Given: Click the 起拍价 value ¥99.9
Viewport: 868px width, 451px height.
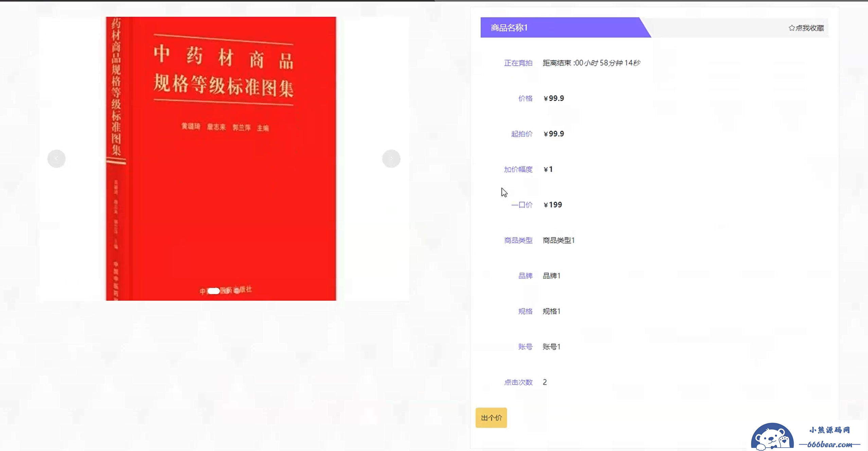Looking at the screenshot, I should [554, 134].
